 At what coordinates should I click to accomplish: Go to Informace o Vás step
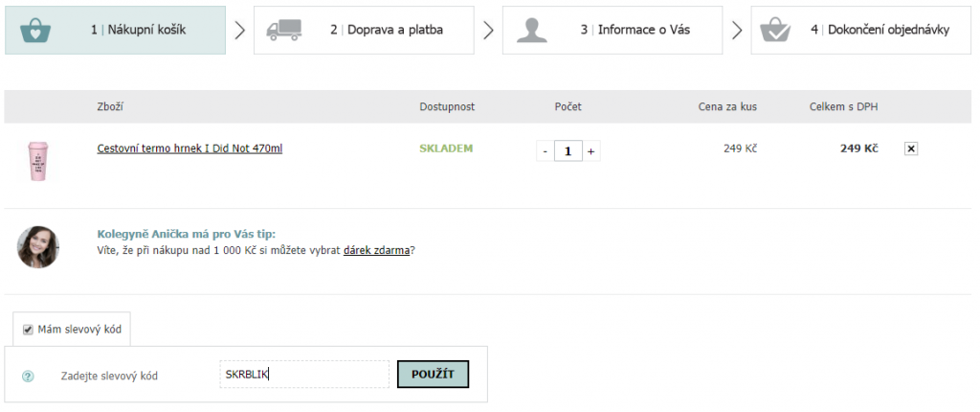612,30
